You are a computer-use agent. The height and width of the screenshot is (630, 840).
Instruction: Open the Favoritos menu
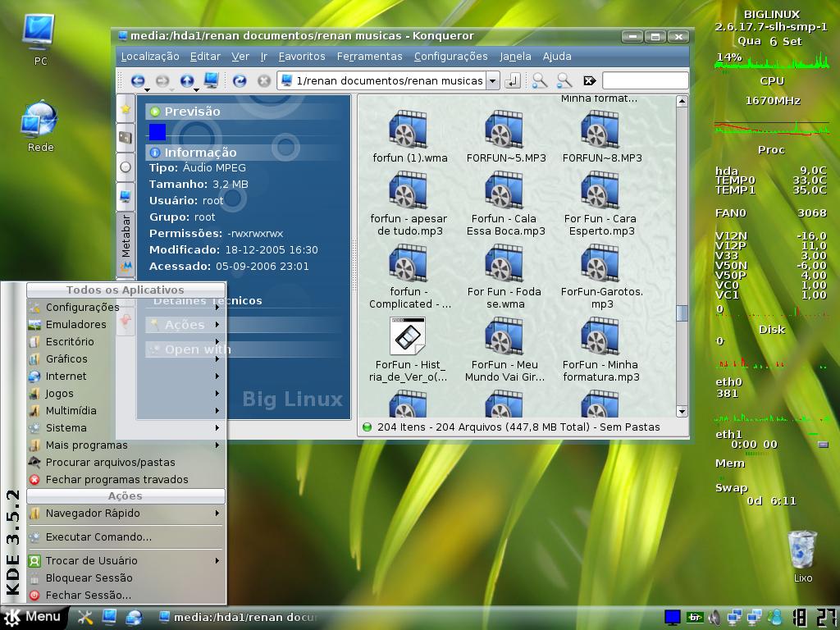click(x=302, y=57)
